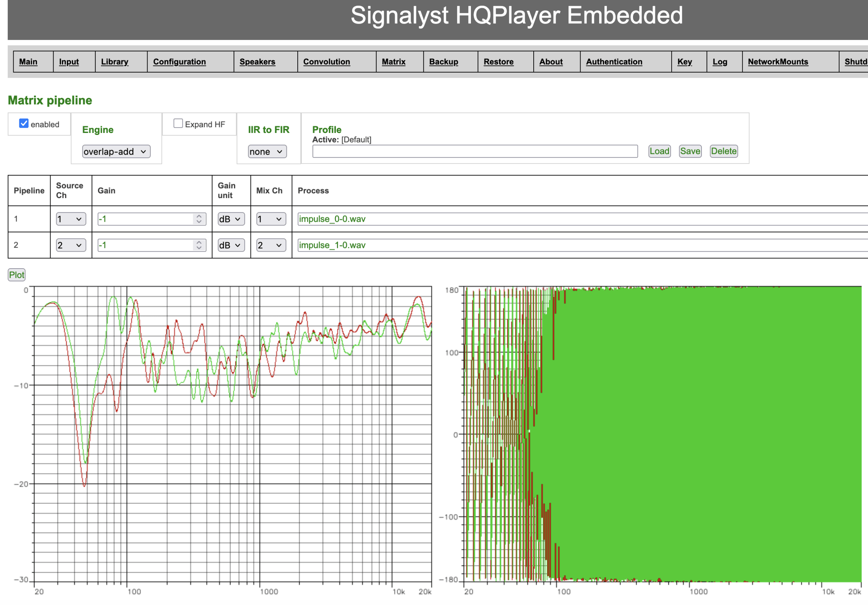Click gain stepper arrows in pipeline 1
The width and height of the screenshot is (868, 605).
pos(199,219)
